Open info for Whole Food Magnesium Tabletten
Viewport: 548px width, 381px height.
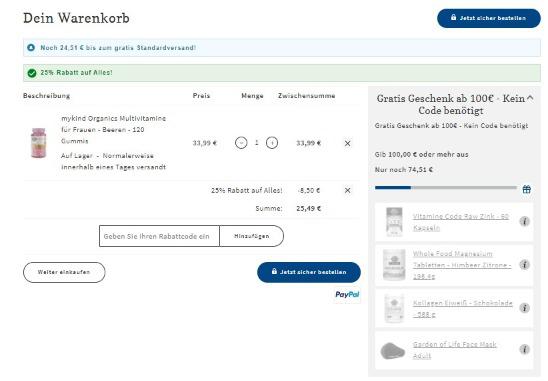524,265
